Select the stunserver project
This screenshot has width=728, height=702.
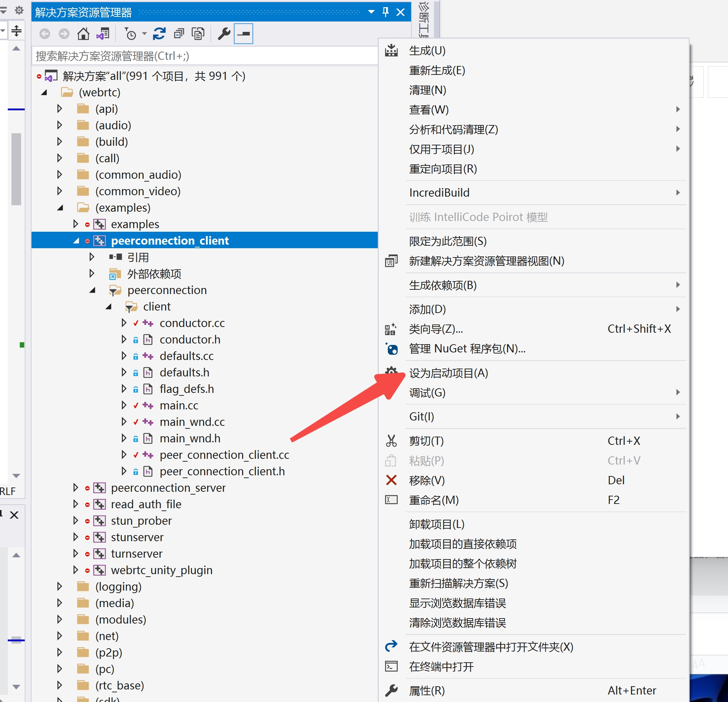tap(137, 537)
